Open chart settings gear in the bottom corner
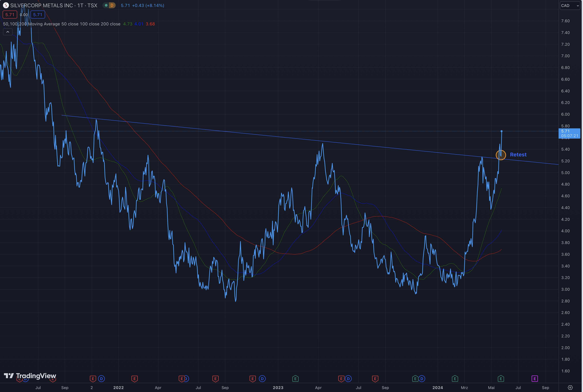 [x=570, y=388]
